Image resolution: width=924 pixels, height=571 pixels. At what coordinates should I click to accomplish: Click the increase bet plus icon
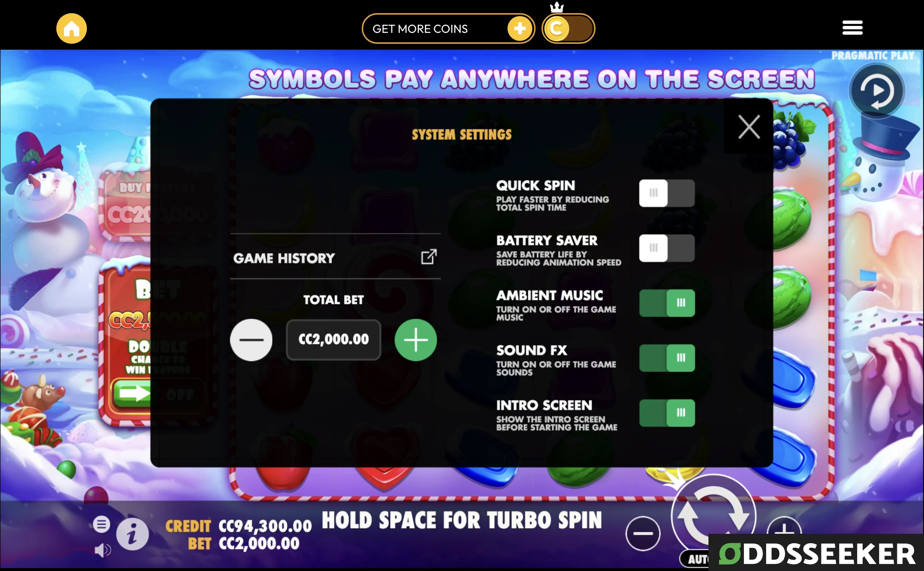coord(415,340)
